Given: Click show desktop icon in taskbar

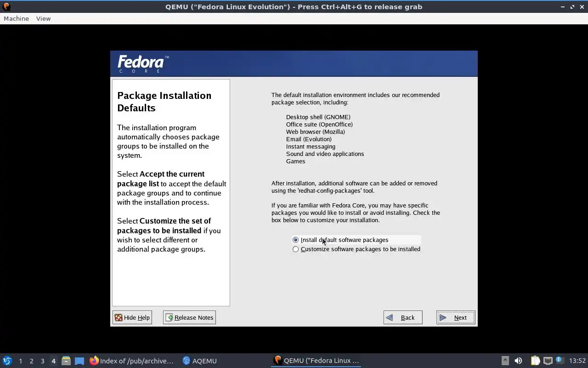Looking at the screenshot, I should [x=79, y=361].
